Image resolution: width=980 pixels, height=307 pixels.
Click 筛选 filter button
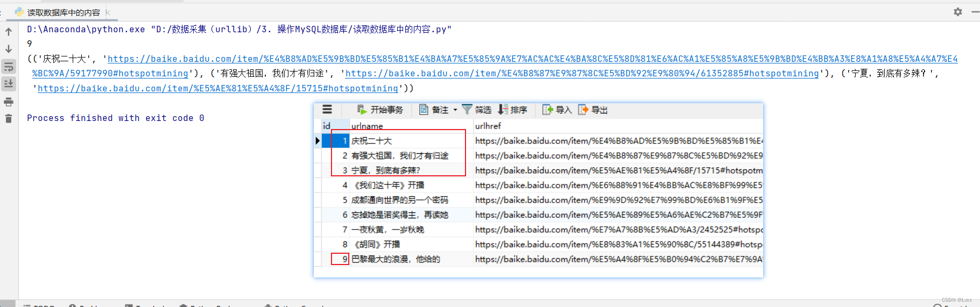pos(477,110)
